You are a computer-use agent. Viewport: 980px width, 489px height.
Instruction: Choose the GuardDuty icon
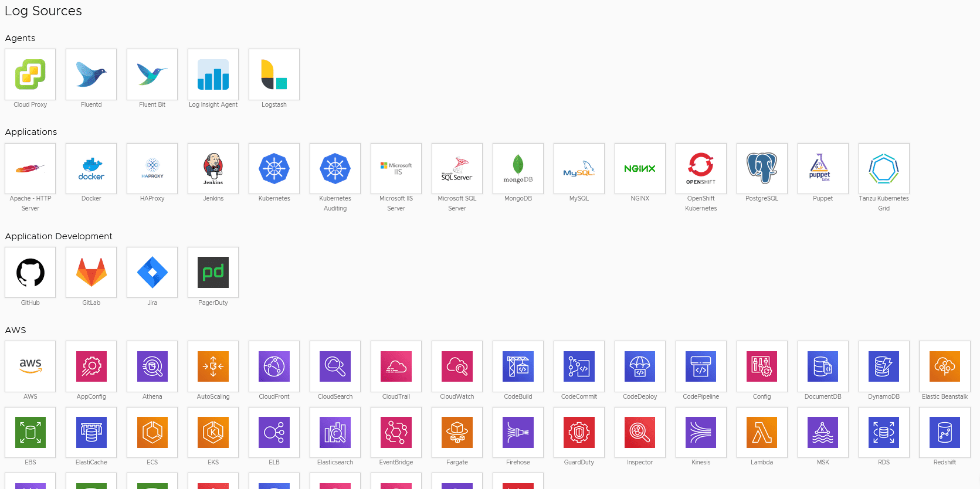pyautogui.click(x=579, y=433)
